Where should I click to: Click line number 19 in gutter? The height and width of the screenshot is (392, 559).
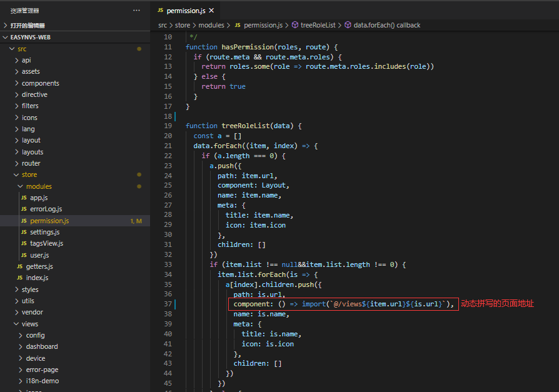pyautogui.click(x=168, y=126)
